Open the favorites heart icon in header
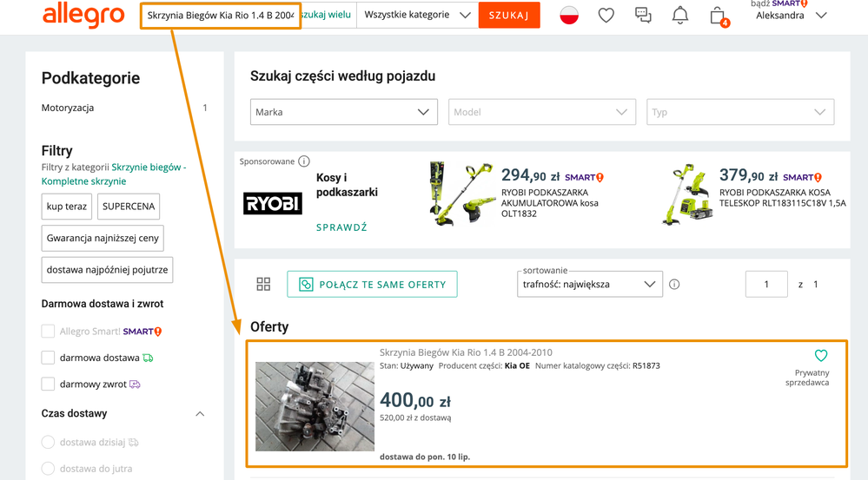This screenshot has height=480, width=868. pyautogui.click(x=606, y=16)
